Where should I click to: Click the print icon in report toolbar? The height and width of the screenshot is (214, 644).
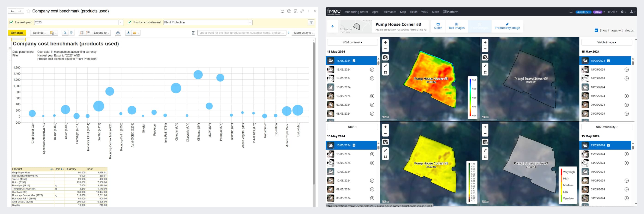pos(118,33)
